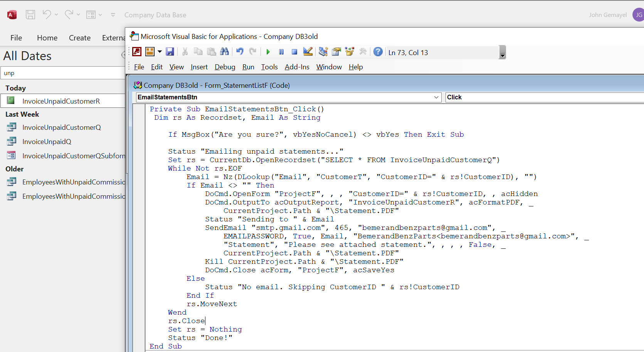Run the macro with the green play icon
Screen dimensions: 644x352
point(268,52)
